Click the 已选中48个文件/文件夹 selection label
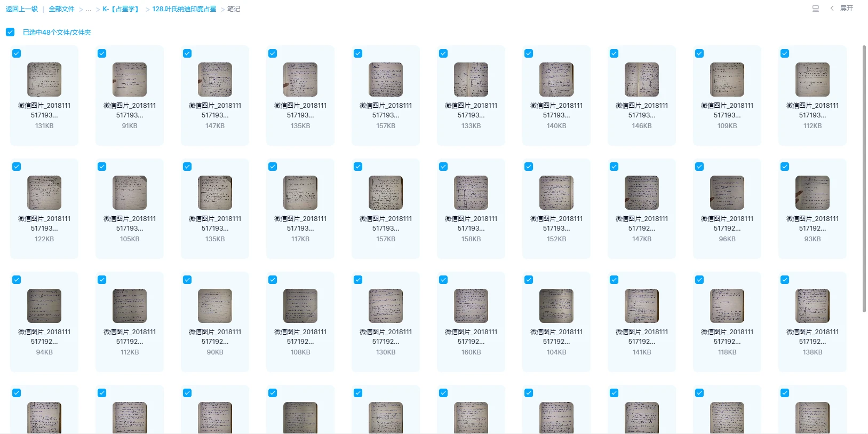The image size is (868, 434). click(57, 33)
